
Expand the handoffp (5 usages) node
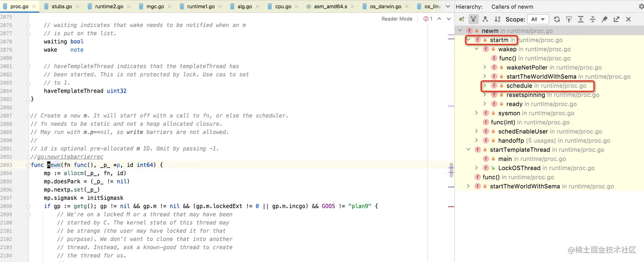477,141
